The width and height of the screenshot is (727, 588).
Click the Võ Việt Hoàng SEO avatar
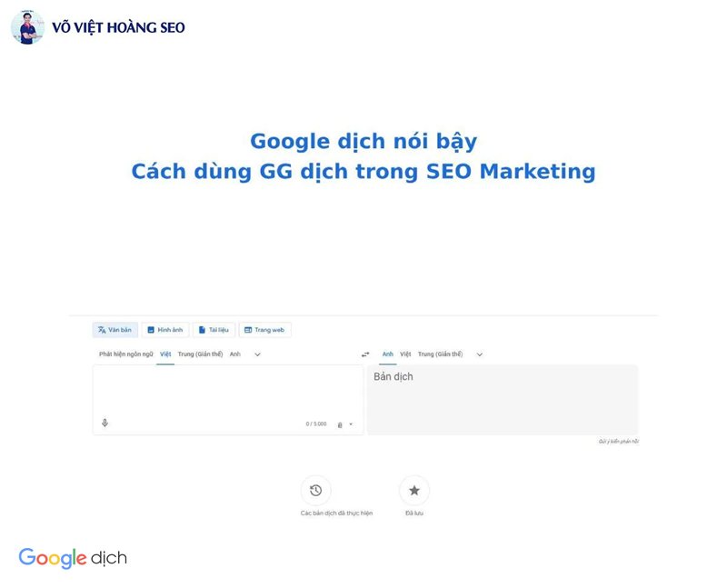28,28
